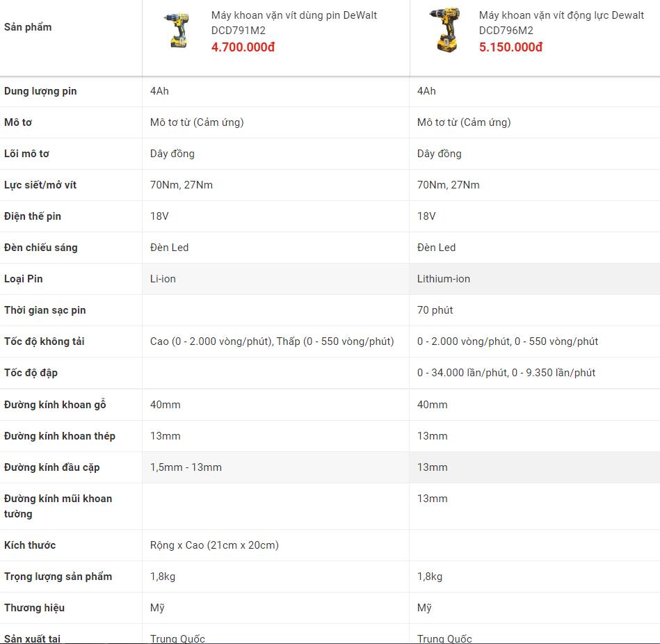660x644 pixels.
Task: Click the Lithium-ion battery type value
Action: (444, 279)
